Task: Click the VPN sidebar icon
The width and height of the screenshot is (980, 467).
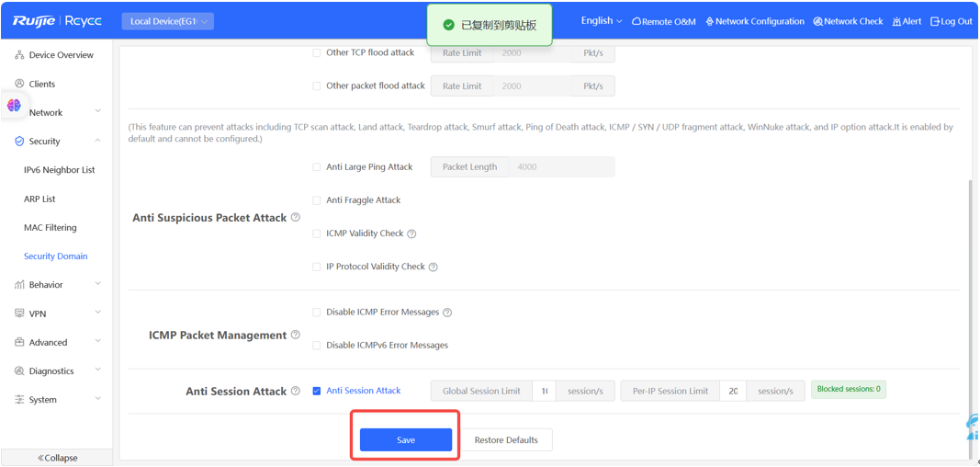Action: pyautogui.click(x=18, y=313)
